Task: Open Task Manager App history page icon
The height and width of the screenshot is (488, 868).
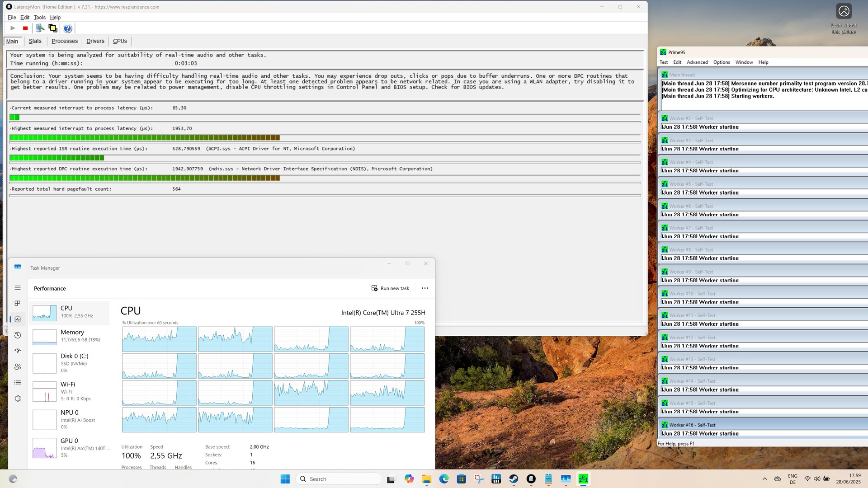Action: point(18,335)
